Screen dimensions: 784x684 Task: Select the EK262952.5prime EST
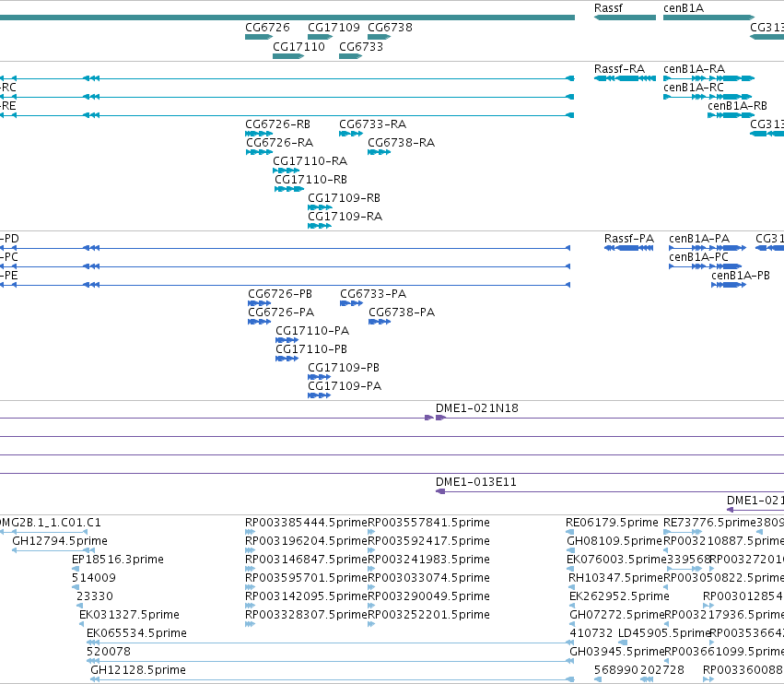[572, 606]
